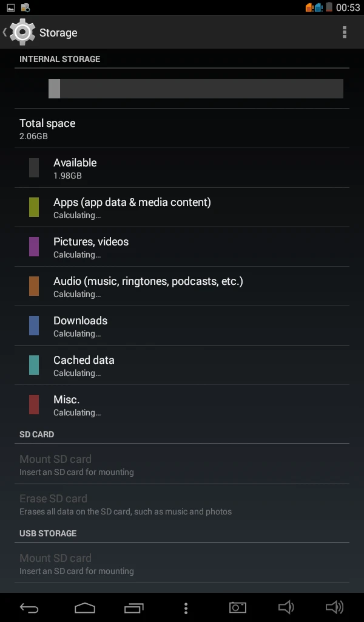
Task: Tap the left speaker icon to lower volume
Action: 285,607
